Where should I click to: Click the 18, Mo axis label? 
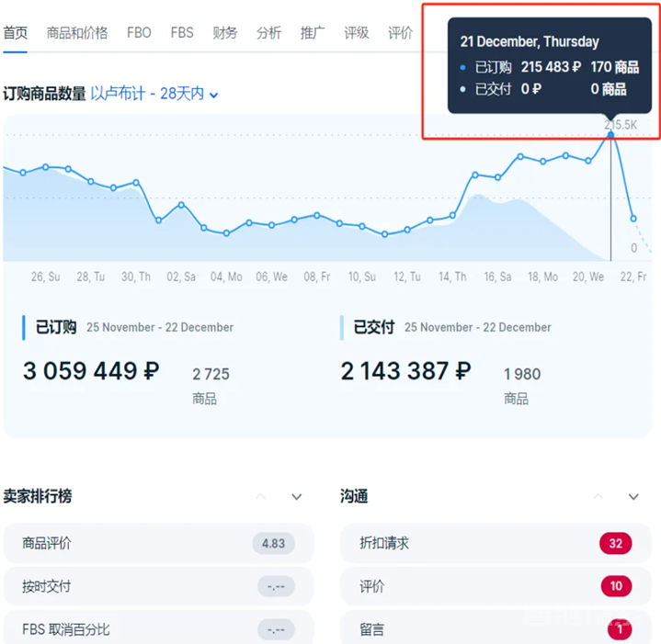[543, 277]
